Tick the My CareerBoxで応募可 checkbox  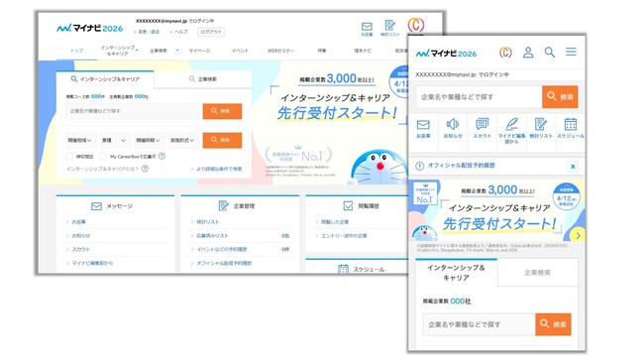pyautogui.click(x=103, y=157)
